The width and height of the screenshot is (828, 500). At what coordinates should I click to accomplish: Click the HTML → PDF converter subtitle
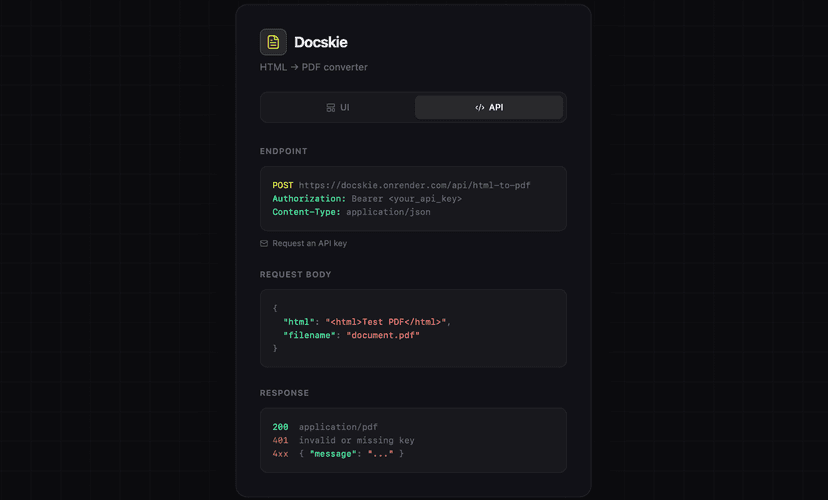tap(314, 67)
